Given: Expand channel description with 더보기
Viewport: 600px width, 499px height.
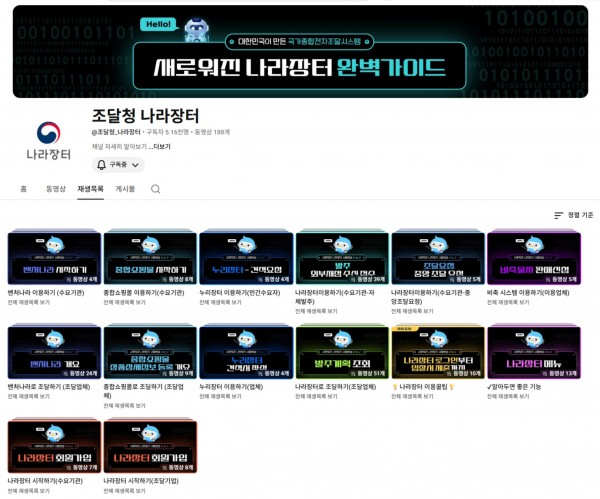Looking at the screenshot, I should (x=160, y=147).
